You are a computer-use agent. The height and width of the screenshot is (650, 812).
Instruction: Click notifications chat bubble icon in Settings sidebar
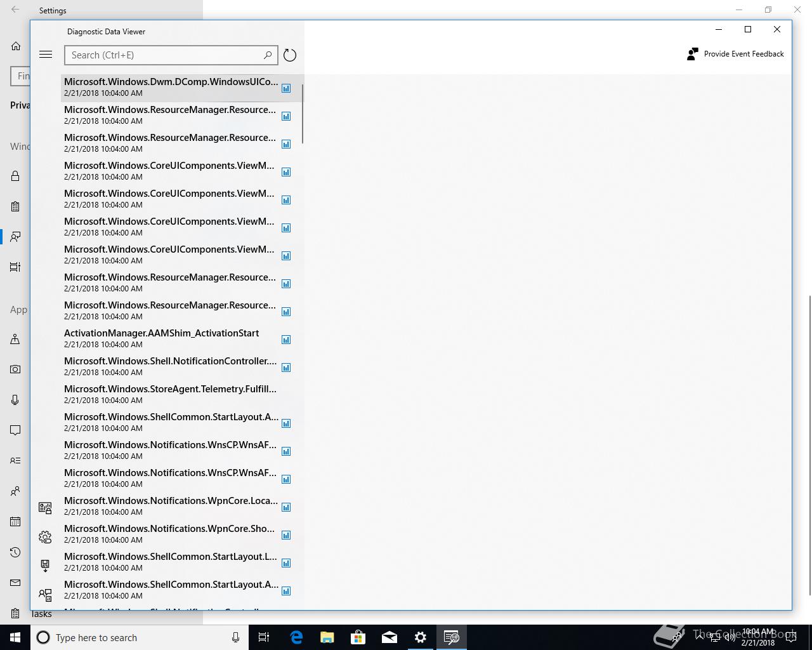15,430
